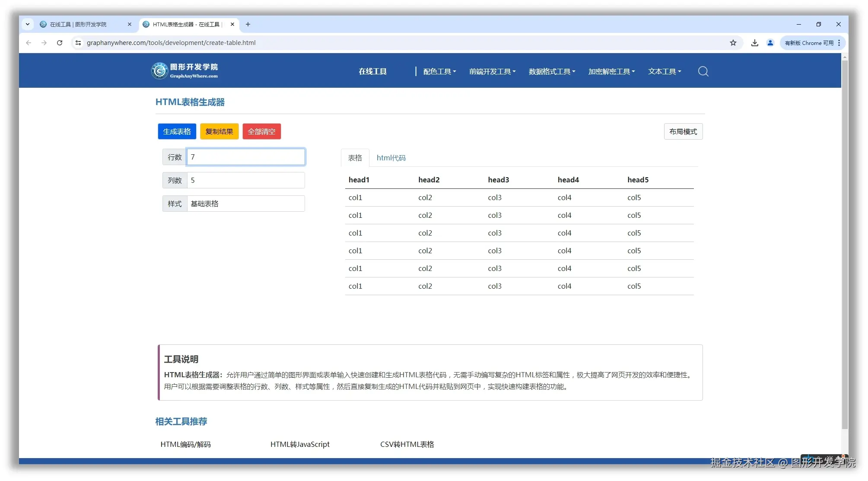Open Chrome downloads icon
This screenshot has width=868, height=481.
click(754, 43)
